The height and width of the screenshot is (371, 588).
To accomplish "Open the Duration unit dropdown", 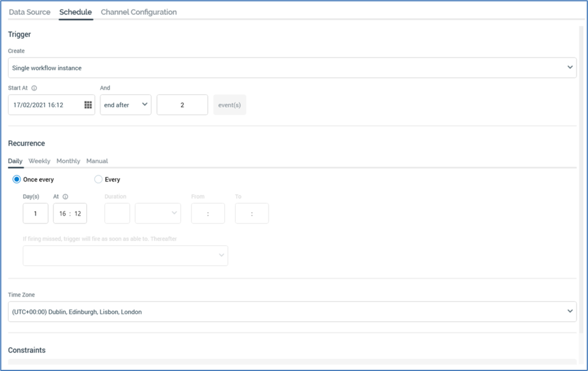I will pos(158,213).
